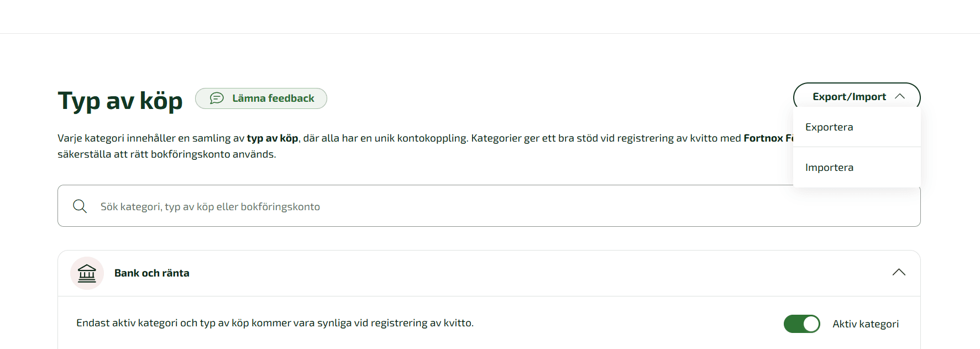This screenshot has width=980, height=349.
Task: Click the chevron arrow inside Export/Import
Action: point(900,96)
